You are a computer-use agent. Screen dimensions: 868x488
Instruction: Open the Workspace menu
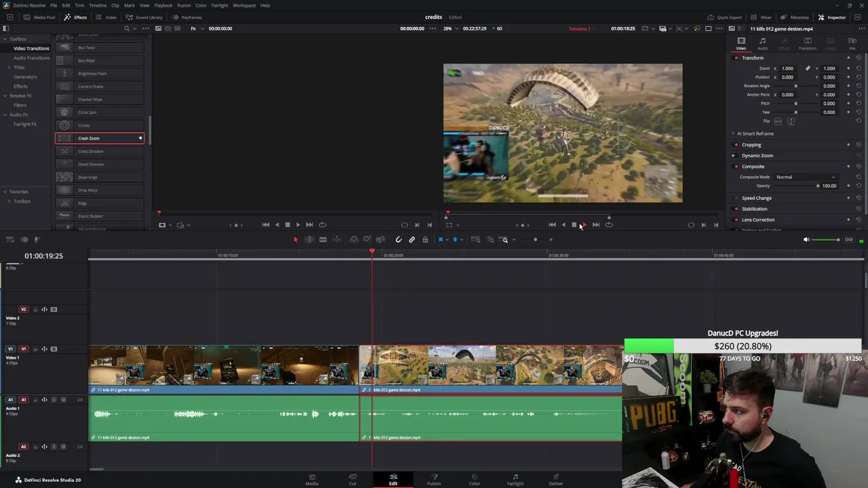coord(244,5)
